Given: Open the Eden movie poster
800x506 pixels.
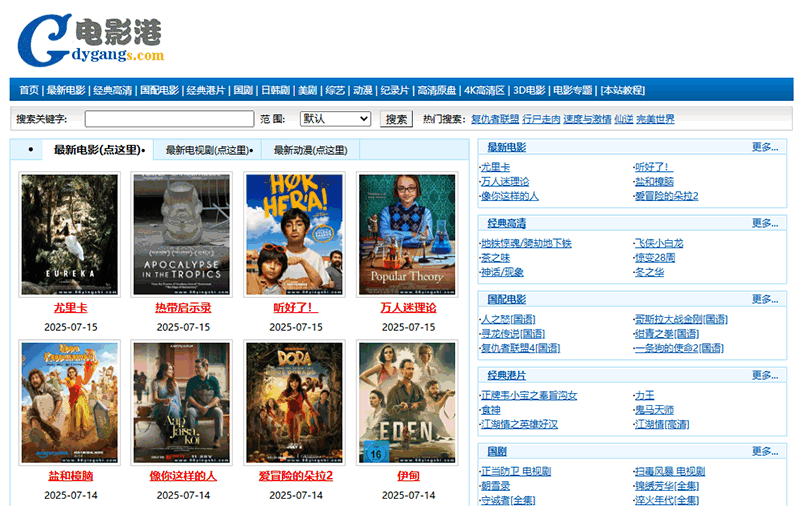Looking at the screenshot, I should coord(407,402).
